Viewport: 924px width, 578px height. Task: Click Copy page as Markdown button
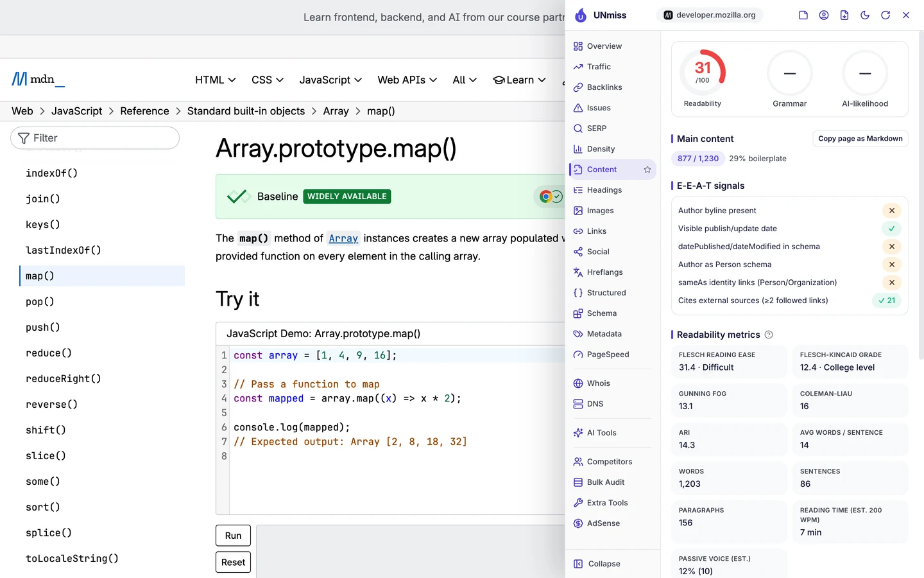pos(860,139)
